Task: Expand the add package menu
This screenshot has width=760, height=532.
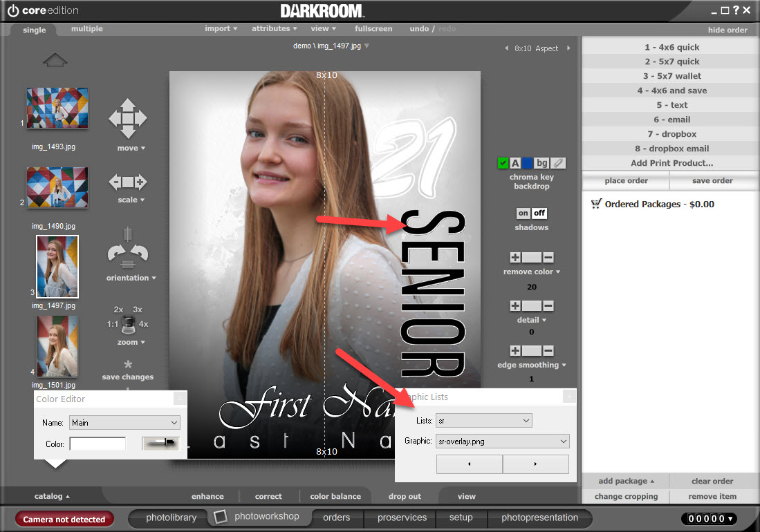Action: tap(626, 481)
